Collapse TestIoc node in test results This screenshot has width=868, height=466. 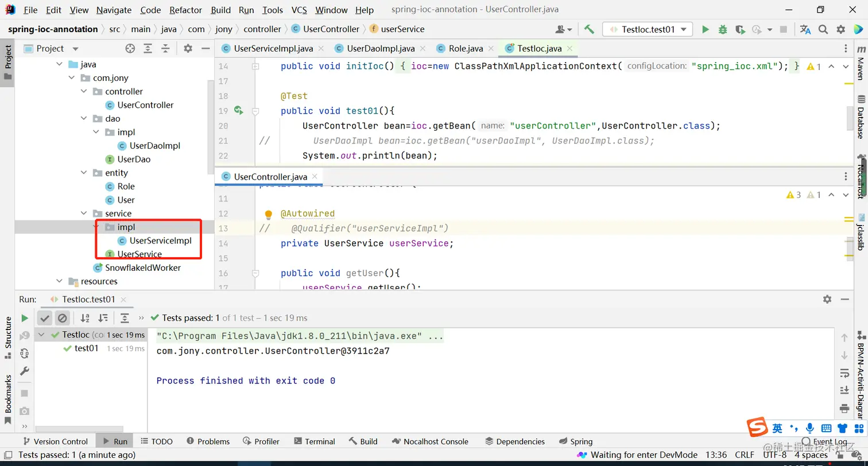pyautogui.click(x=41, y=335)
